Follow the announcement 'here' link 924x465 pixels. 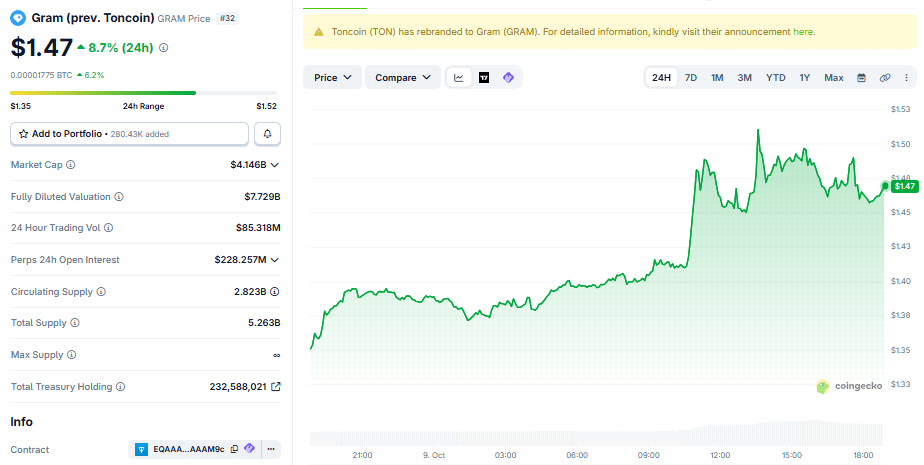803,32
